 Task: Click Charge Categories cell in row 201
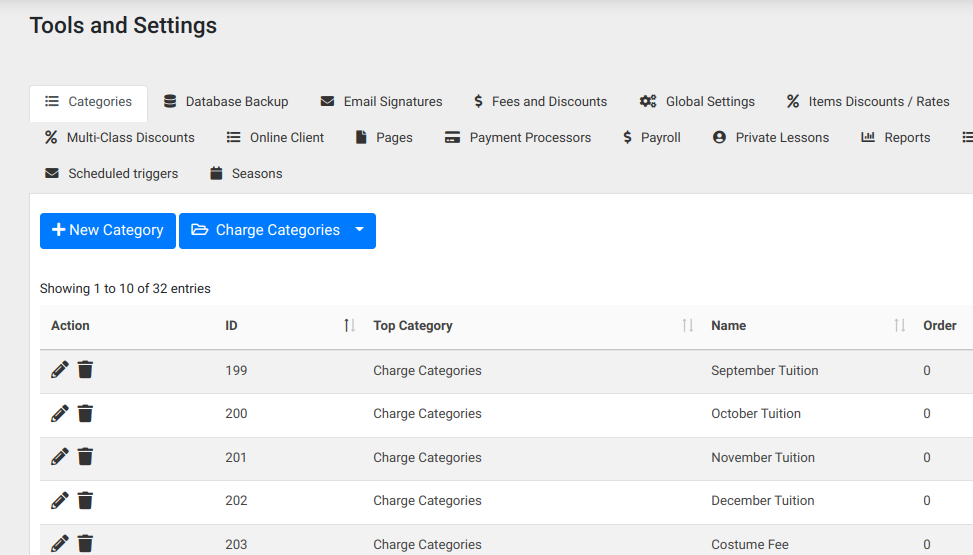click(427, 458)
